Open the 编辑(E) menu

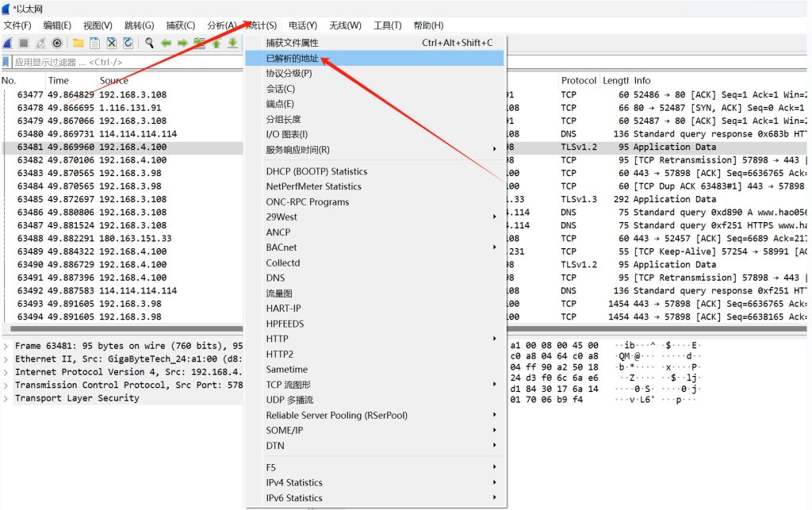pos(57,25)
